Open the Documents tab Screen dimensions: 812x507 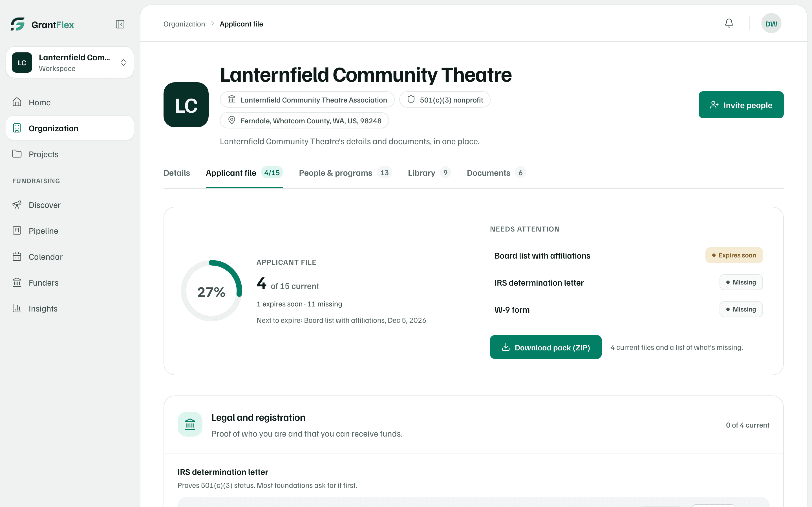tap(496, 173)
